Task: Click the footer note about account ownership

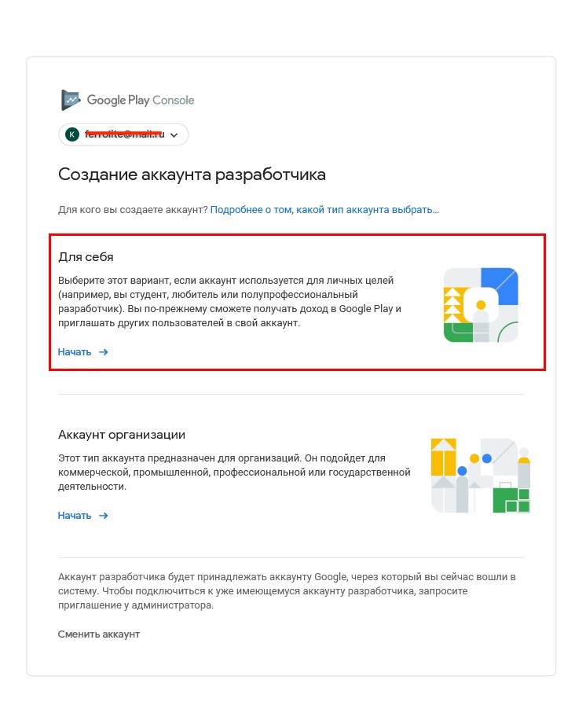Action: click(x=287, y=591)
